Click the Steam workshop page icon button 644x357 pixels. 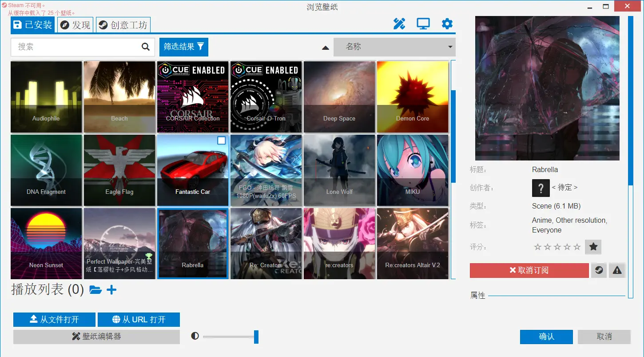coord(599,270)
